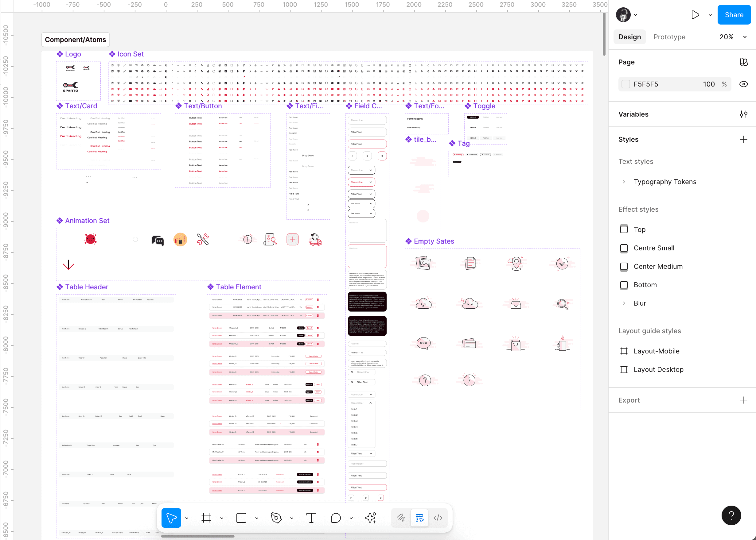The width and height of the screenshot is (756, 540).
Task: Expand the Blur effect styles group
Action: click(624, 303)
